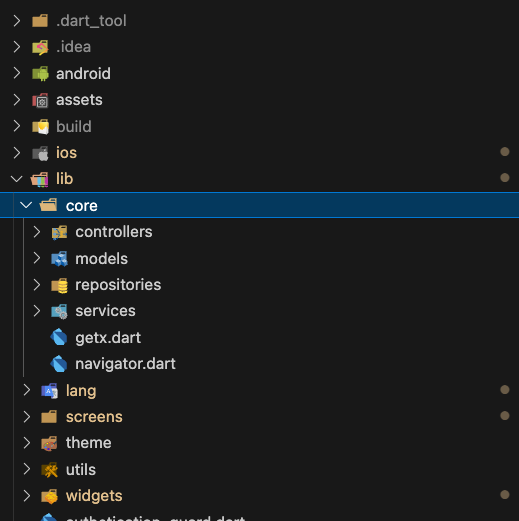This screenshot has height=521, width=519.
Task: Click the Dart icon next to getx.dart
Action: point(59,337)
